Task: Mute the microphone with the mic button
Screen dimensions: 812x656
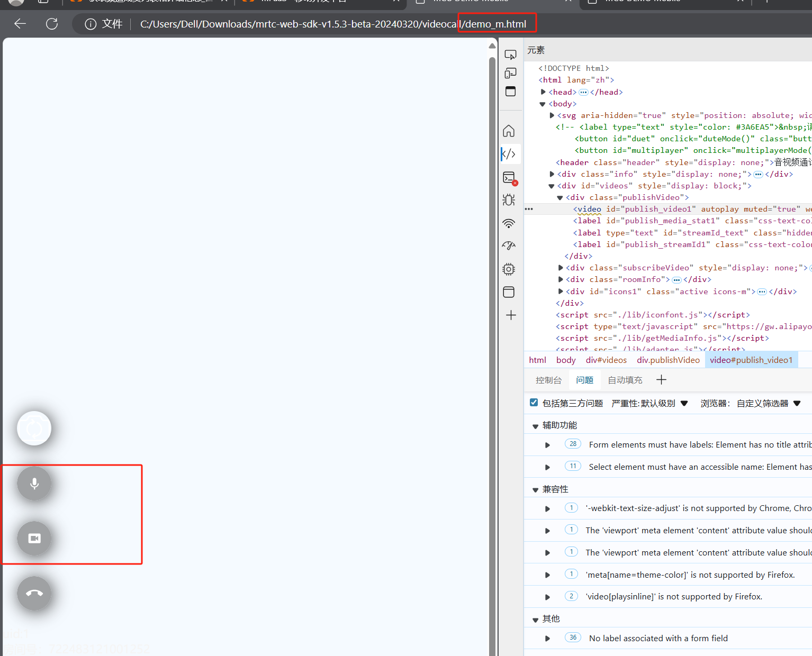Action: click(x=34, y=484)
